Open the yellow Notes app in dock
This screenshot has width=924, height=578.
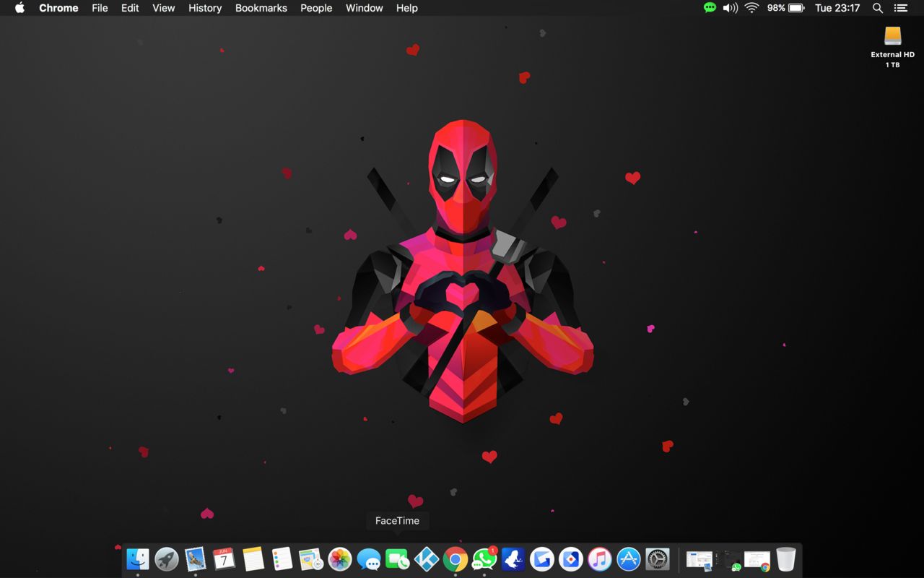[253, 558]
